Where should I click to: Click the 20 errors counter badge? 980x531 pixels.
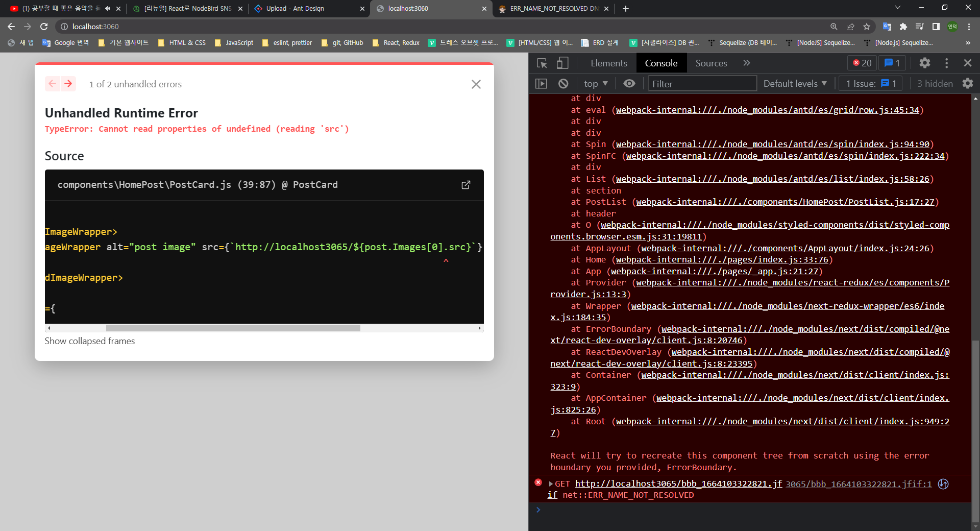click(862, 63)
